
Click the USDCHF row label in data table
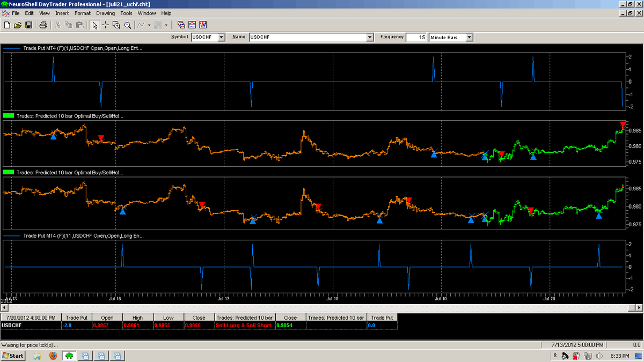point(31,325)
